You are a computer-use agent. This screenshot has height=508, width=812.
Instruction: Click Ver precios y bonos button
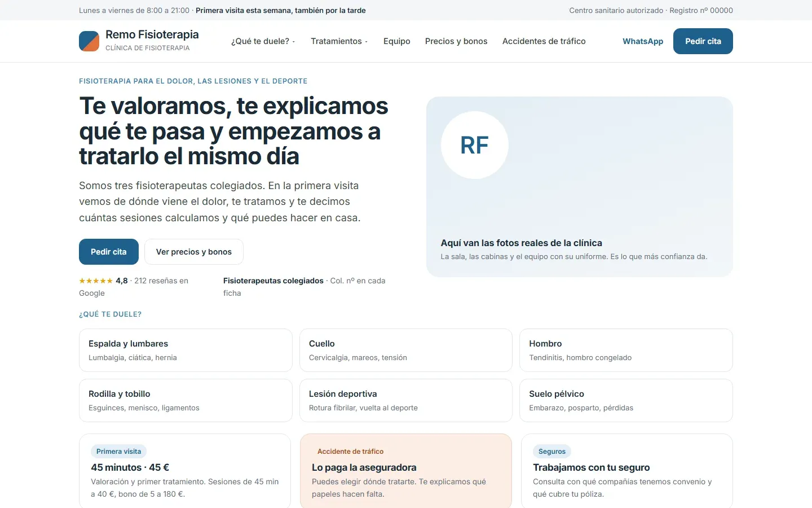[x=194, y=252]
